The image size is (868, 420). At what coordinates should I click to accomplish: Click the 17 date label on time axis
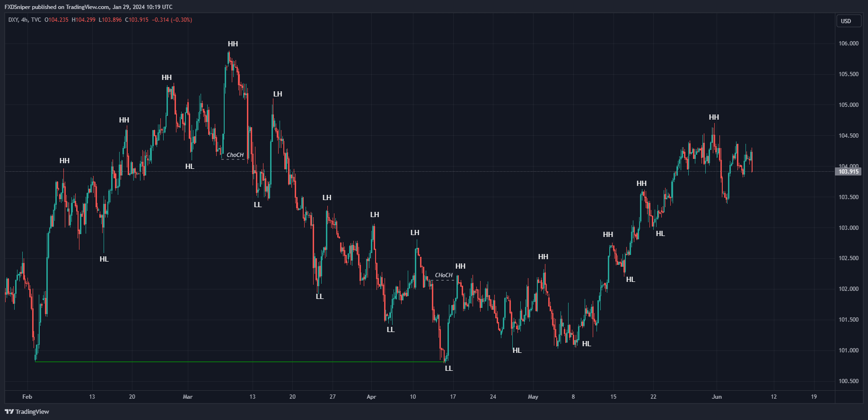click(x=453, y=397)
